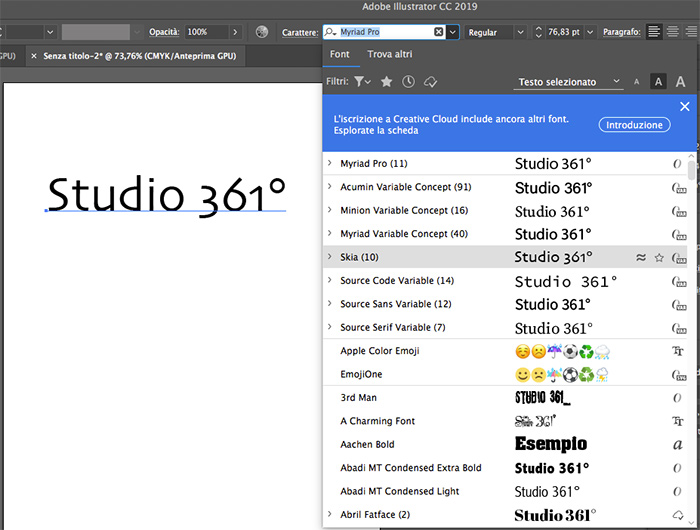The width and height of the screenshot is (700, 530).
Task: Open the font classification filter funnel
Action: pyautogui.click(x=362, y=82)
